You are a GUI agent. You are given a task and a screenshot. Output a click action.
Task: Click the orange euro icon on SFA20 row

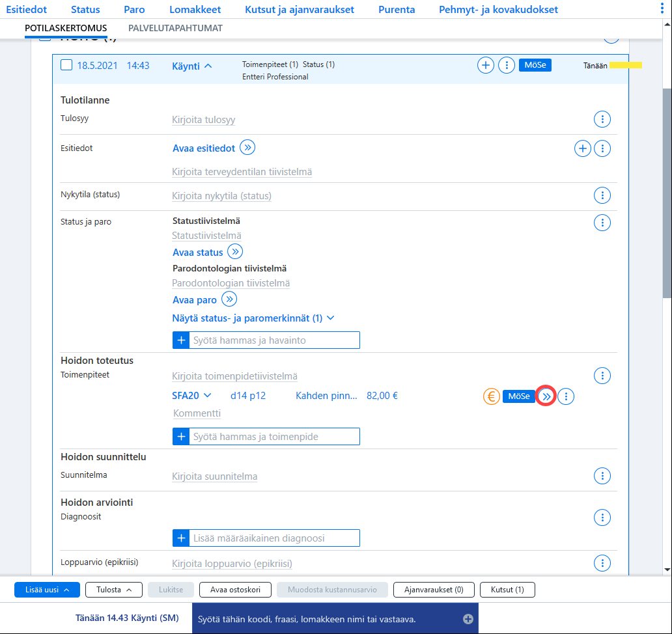[x=491, y=396]
